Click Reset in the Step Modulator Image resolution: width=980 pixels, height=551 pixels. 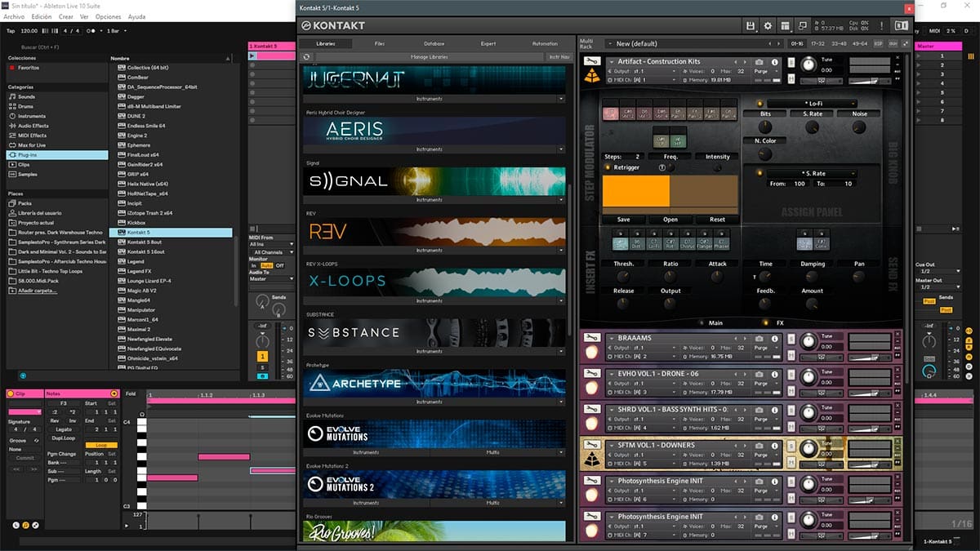[x=717, y=220]
